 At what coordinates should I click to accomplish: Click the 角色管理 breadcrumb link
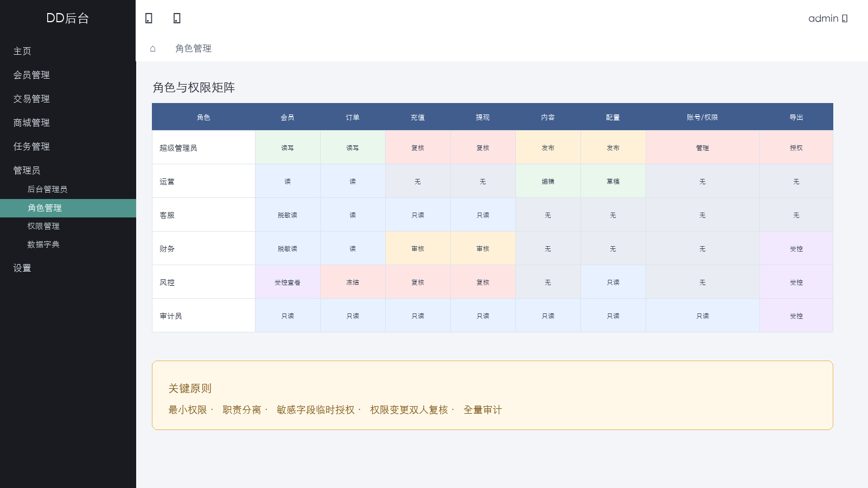(x=193, y=48)
